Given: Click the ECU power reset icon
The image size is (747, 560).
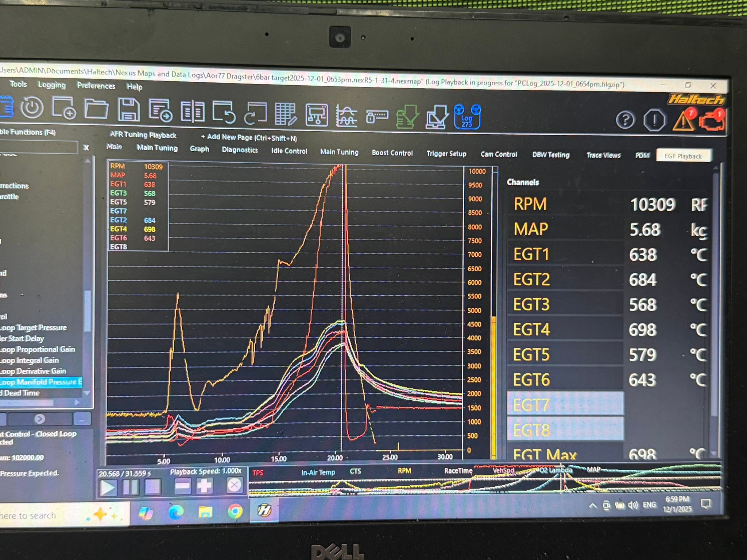Looking at the screenshot, I should pyautogui.click(x=32, y=108).
